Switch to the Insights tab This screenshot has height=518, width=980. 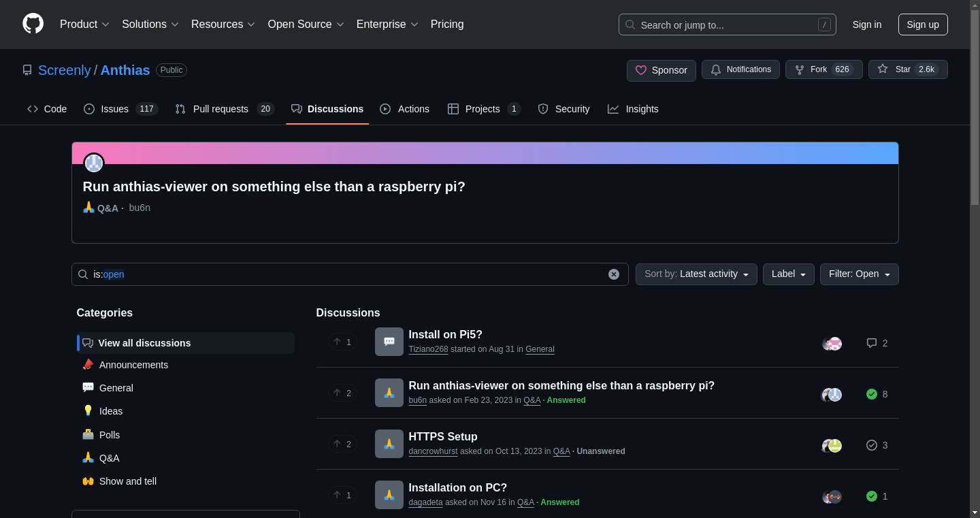[x=633, y=109]
